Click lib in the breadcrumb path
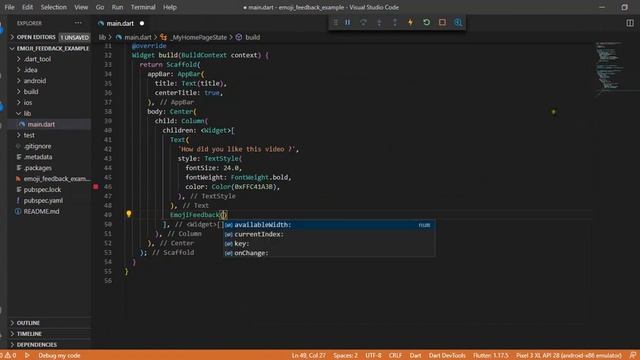 [x=102, y=37]
